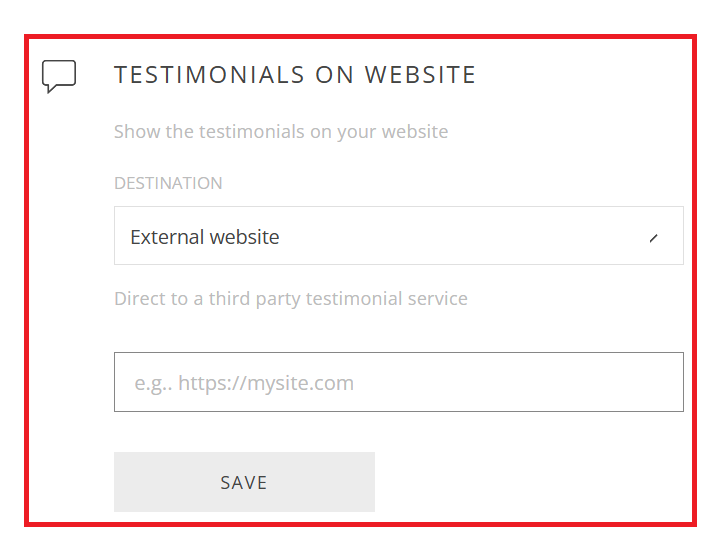Click the speech bubble testimonials icon
This screenshot has height=553, width=723.
(59, 76)
